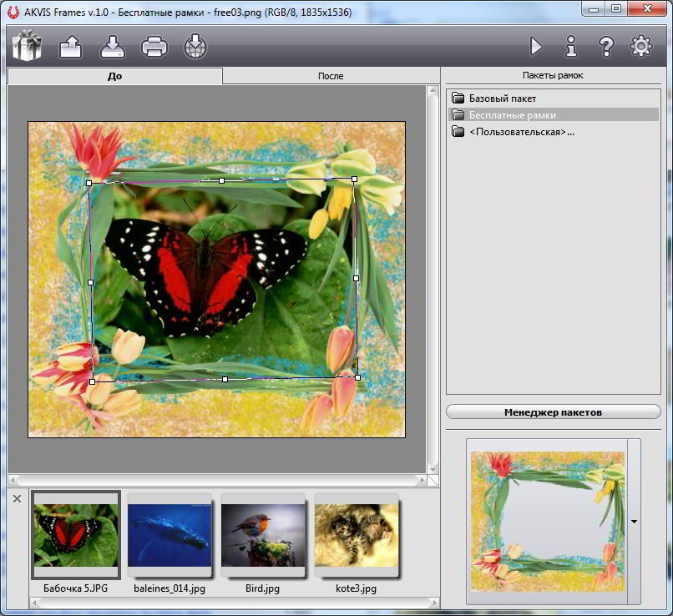Click the open image upload icon
The width and height of the screenshot is (673, 616).
pos(70,47)
